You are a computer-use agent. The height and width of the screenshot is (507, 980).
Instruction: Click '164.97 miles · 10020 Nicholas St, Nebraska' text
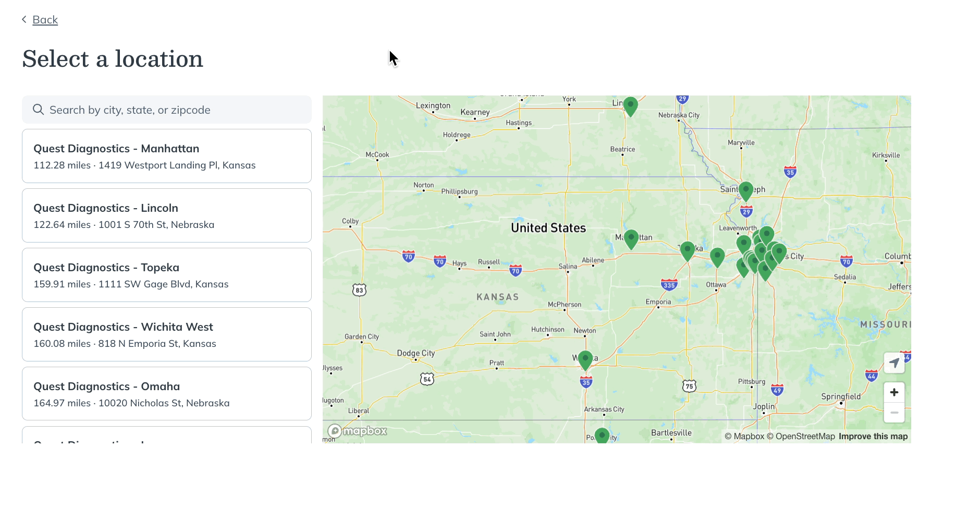(131, 403)
